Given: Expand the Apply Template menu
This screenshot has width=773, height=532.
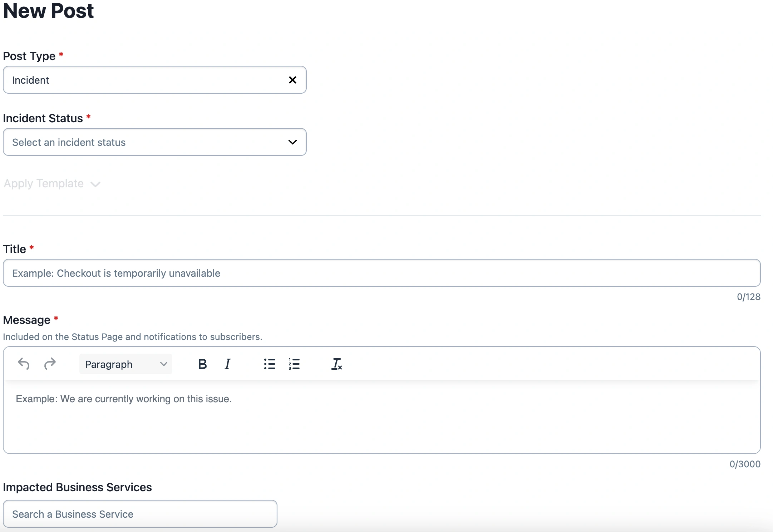Looking at the screenshot, I should tap(52, 184).
